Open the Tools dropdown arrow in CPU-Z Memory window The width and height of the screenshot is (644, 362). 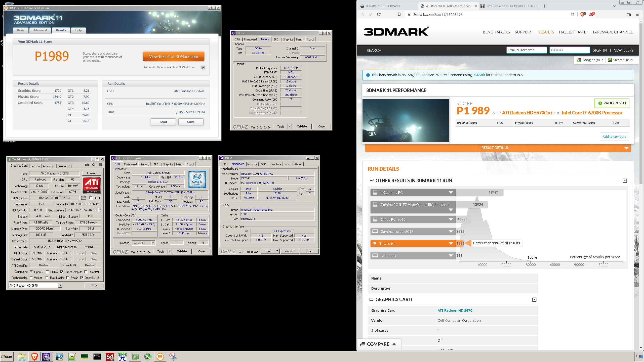(x=290, y=126)
